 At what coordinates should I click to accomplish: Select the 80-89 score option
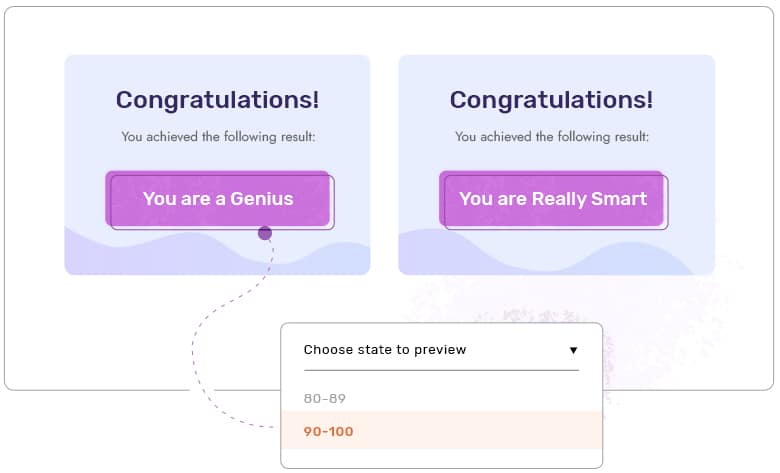[325, 398]
